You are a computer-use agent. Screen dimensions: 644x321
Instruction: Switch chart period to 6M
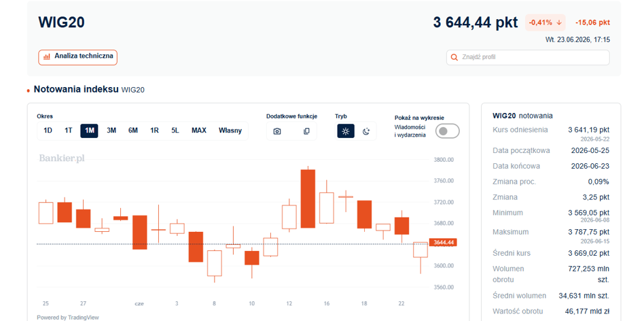(x=133, y=131)
